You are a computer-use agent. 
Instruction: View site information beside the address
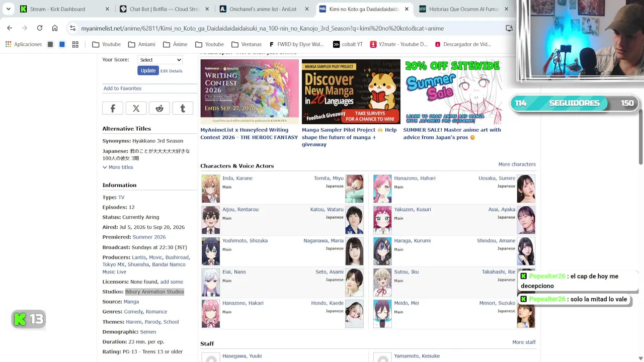point(73,28)
